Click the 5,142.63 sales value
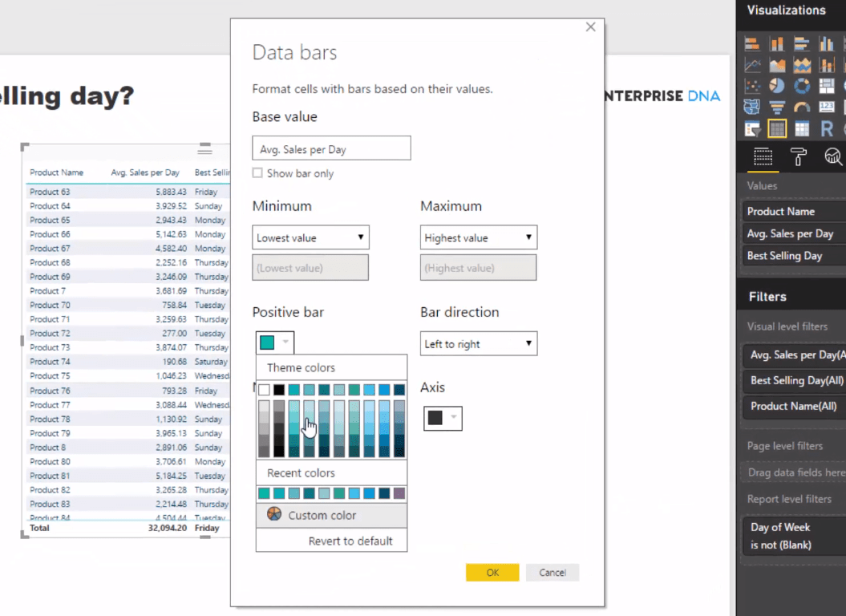846x616 pixels. pyautogui.click(x=171, y=234)
